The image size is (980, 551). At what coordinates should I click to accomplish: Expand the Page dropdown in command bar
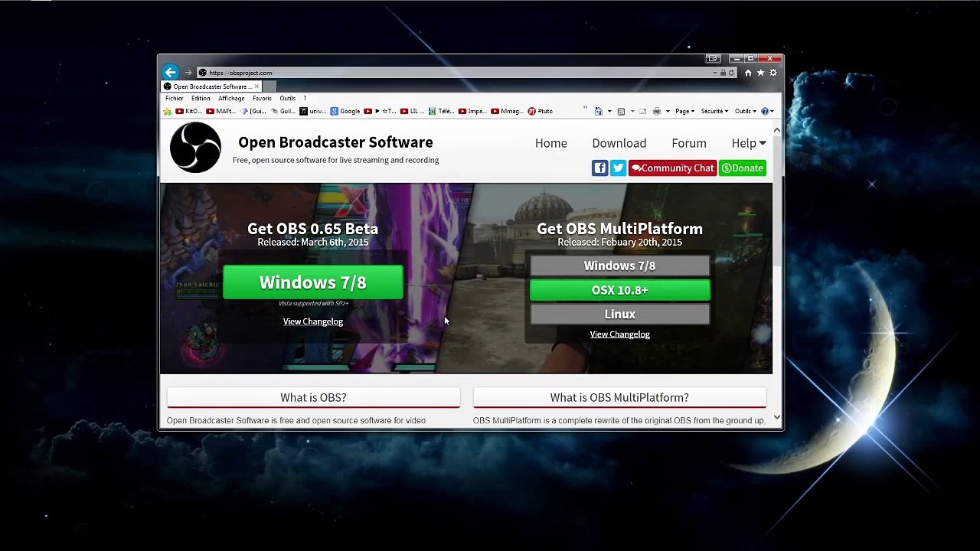click(x=684, y=111)
